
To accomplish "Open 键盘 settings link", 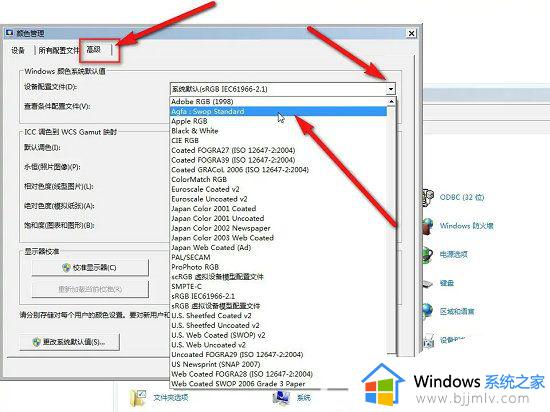I will [x=447, y=283].
